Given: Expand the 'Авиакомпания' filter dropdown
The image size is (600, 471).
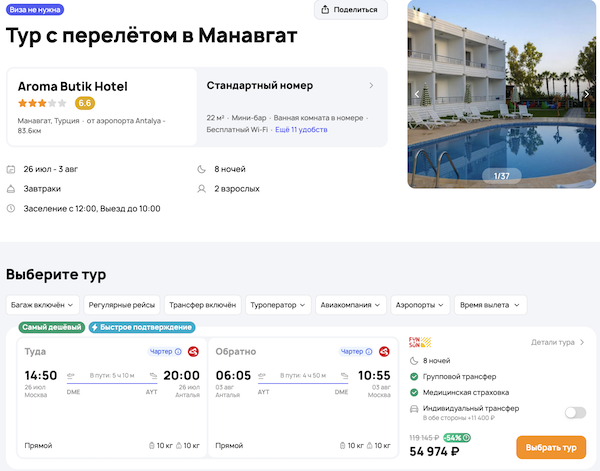Looking at the screenshot, I should point(351,304).
